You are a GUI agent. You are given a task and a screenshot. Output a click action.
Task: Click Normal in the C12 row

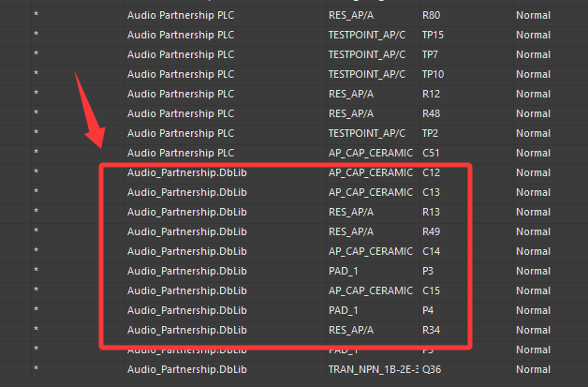533,172
